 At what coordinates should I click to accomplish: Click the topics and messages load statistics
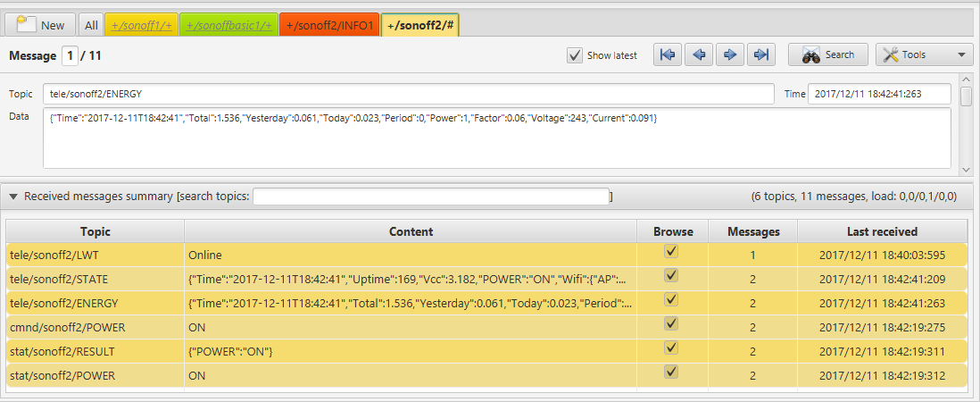[854, 197]
